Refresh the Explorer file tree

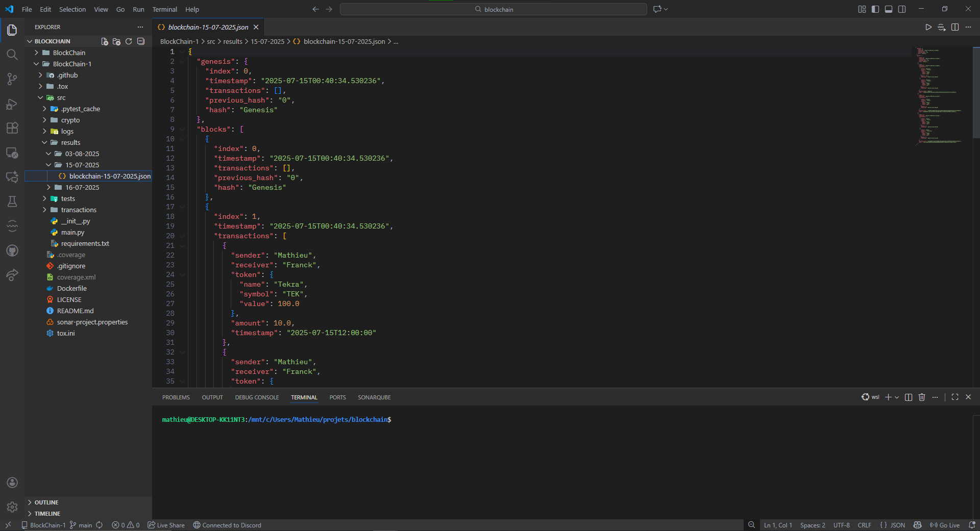click(129, 41)
